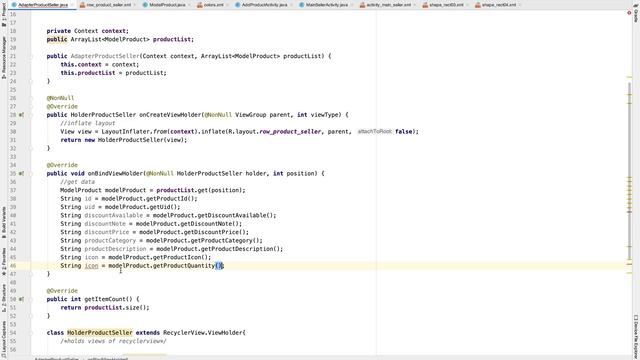Click the '//inflate layout' comment
This screenshot has height=360, width=640.
tap(88, 123)
